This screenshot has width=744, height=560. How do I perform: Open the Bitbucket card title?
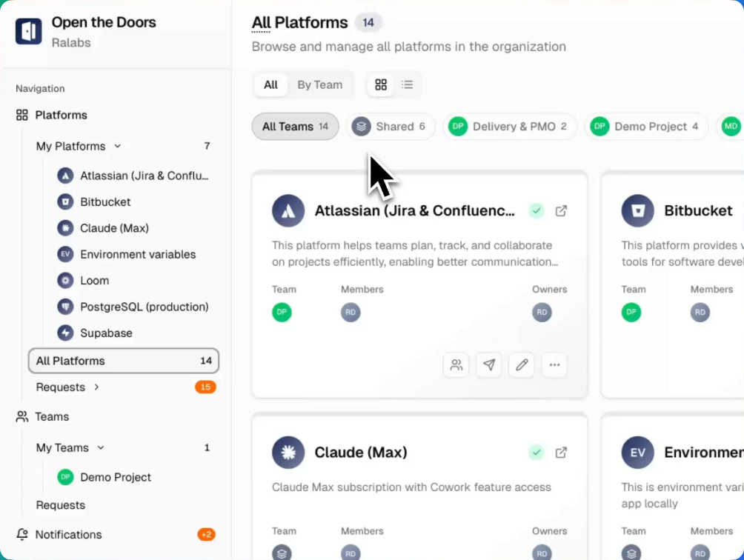tap(698, 210)
